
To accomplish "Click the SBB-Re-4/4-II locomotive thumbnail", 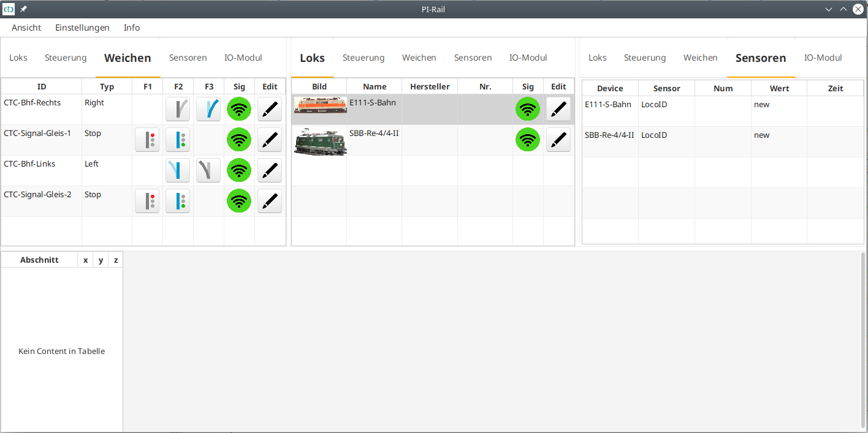I will (x=319, y=140).
